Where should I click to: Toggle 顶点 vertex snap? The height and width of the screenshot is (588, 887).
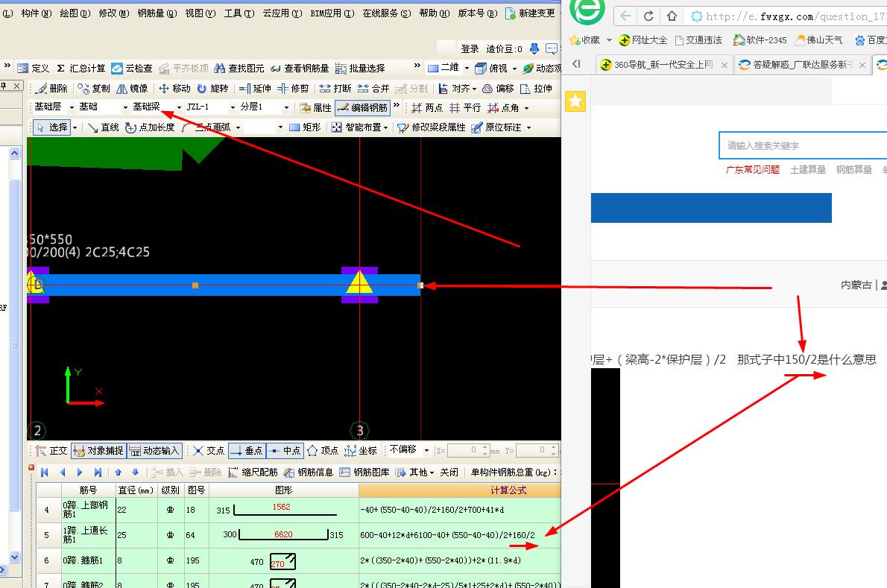[x=323, y=451]
